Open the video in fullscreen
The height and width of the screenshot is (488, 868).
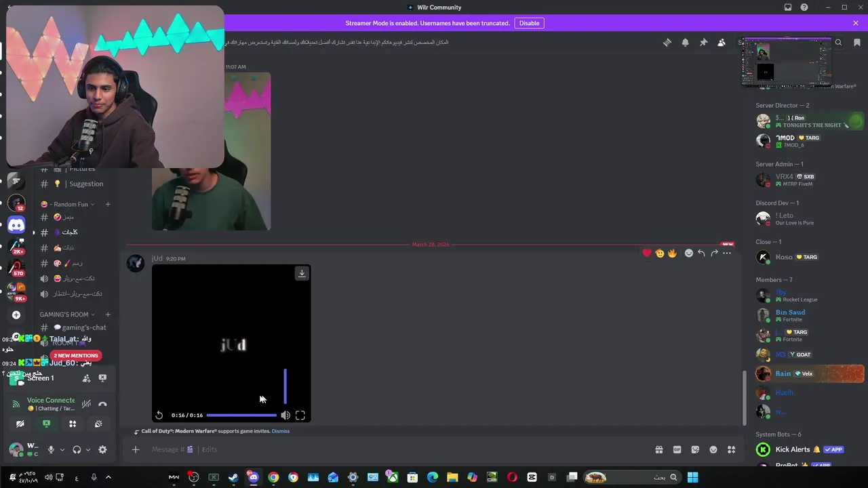click(300, 415)
